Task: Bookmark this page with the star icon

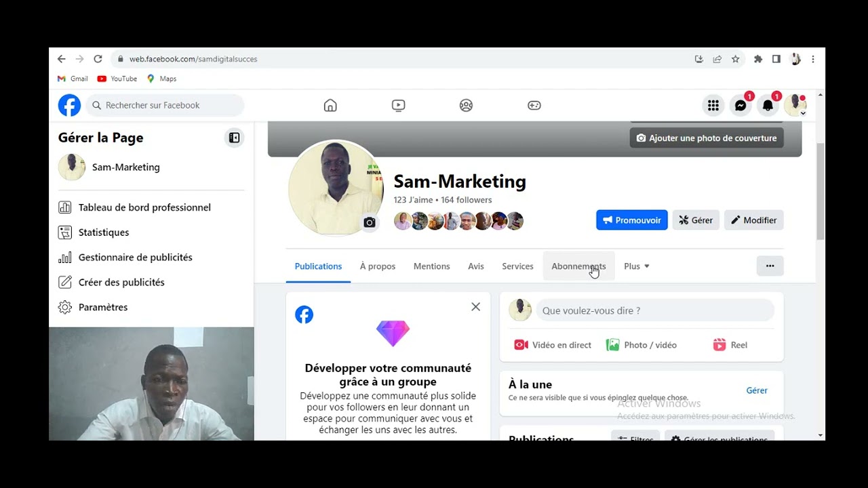Action: (x=735, y=59)
